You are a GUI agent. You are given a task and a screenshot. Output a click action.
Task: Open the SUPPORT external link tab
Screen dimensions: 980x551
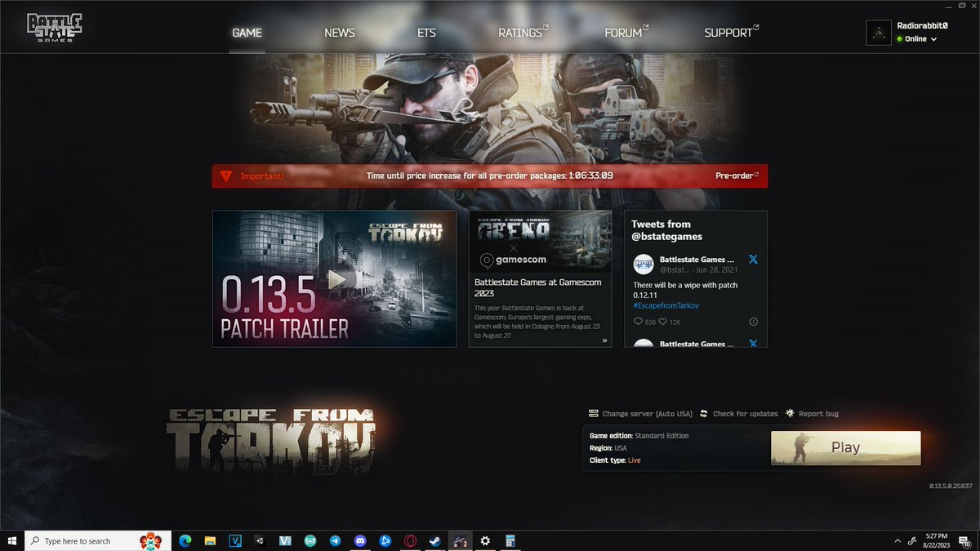click(x=731, y=33)
